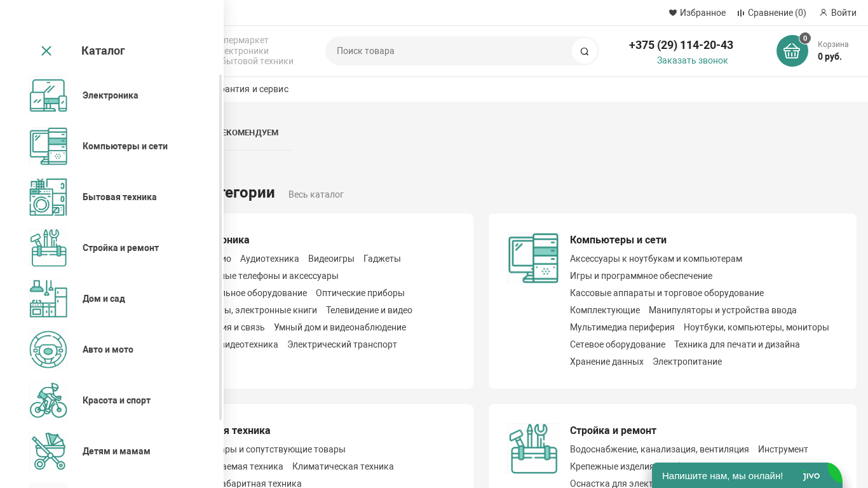Image resolution: width=868 pixels, height=488 pixels.
Task: Open Сетевое оборудование subcategory
Action: pos(618,344)
